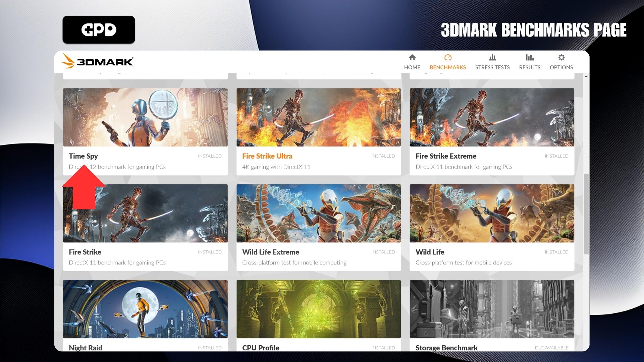
Task: Open the Fire Strike Ultra title link
Action: tap(267, 156)
